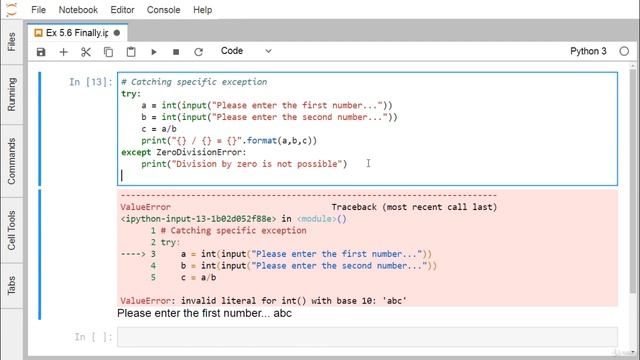Restart the kernel with the refresh icon
The height and width of the screenshot is (360, 640).
click(198, 52)
